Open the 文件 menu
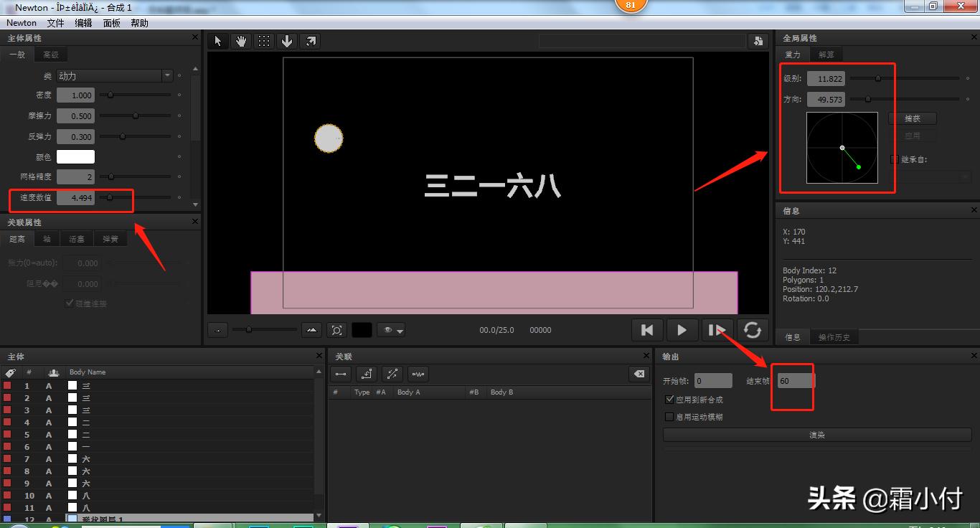The width and height of the screenshot is (980, 528). [56, 22]
